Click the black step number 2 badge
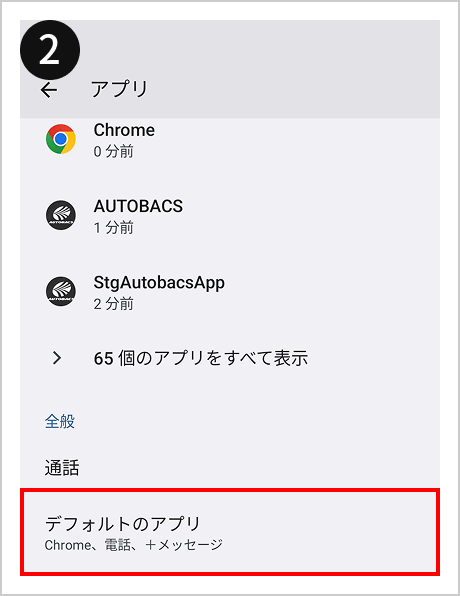Image resolution: width=460 pixels, height=596 pixels. [x=50, y=50]
